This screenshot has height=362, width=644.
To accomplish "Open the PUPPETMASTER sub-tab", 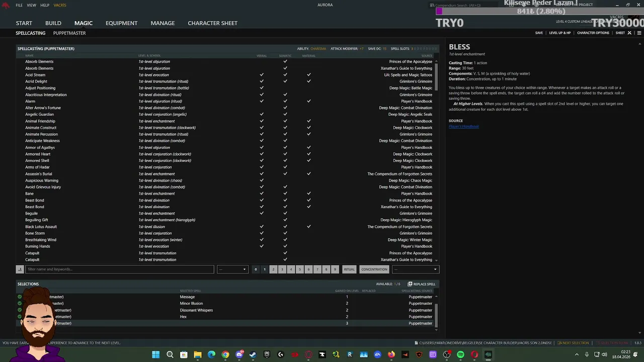I will (69, 33).
